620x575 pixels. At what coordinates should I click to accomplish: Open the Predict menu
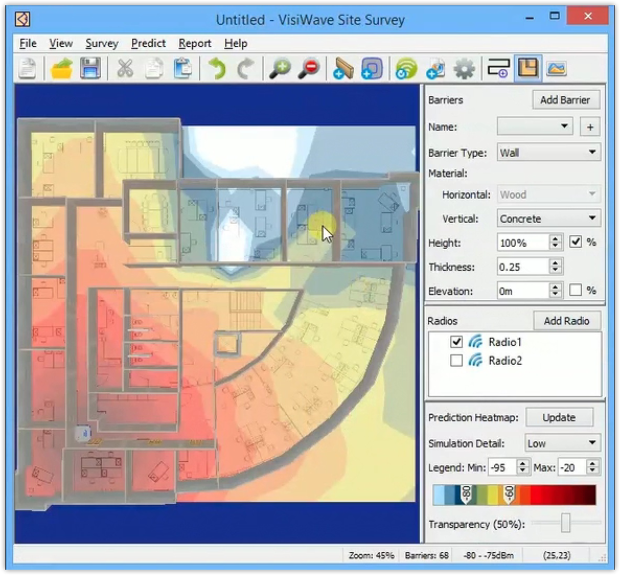[x=148, y=43]
